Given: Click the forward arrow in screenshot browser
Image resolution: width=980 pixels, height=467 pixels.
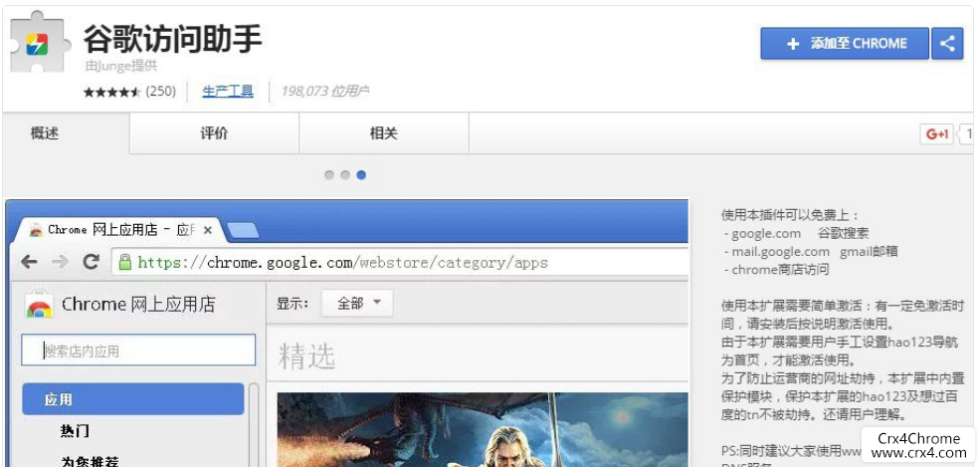Looking at the screenshot, I should click(x=60, y=262).
